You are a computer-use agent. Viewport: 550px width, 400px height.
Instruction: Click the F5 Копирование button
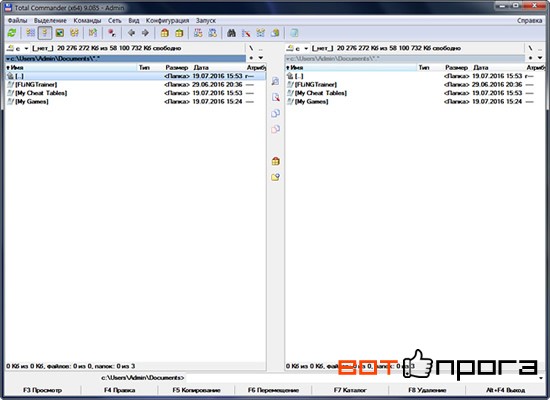coord(196,390)
